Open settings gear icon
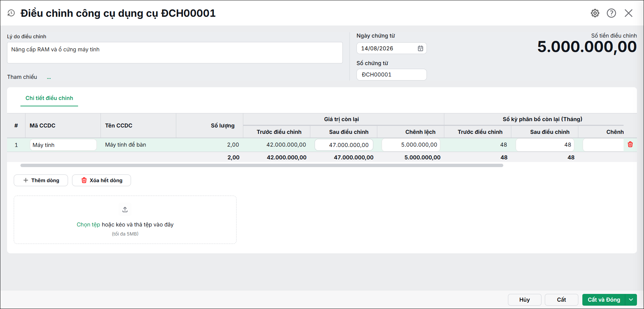 [x=595, y=13]
